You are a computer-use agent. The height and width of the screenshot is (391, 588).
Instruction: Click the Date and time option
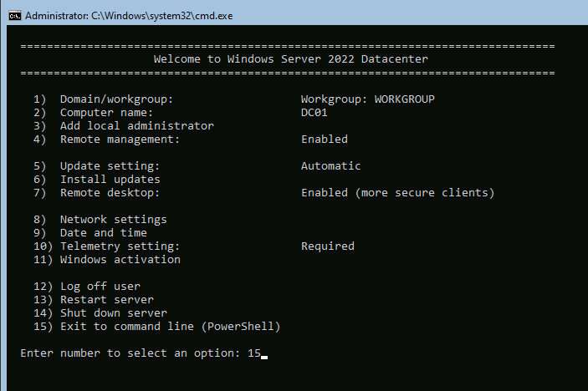tap(103, 233)
